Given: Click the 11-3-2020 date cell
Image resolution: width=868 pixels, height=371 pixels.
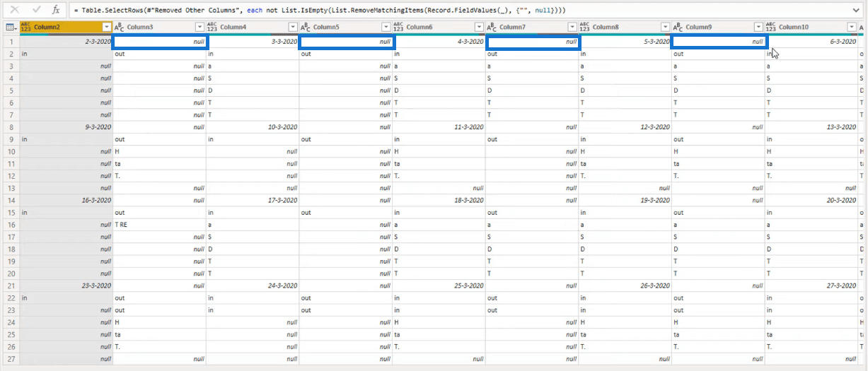Looking at the screenshot, I should tap(439, 127).
